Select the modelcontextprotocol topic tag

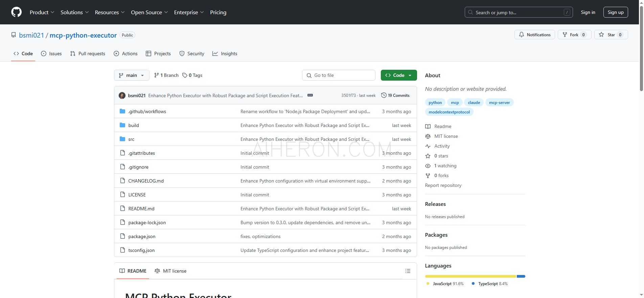tap(449, 112)
